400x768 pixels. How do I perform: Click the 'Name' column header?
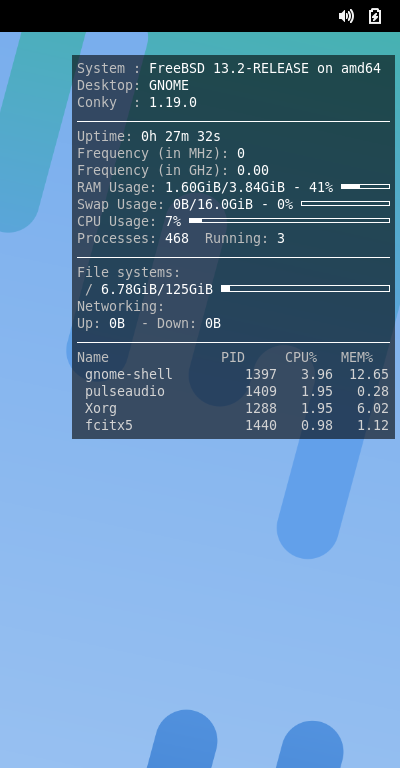[93, 358]
